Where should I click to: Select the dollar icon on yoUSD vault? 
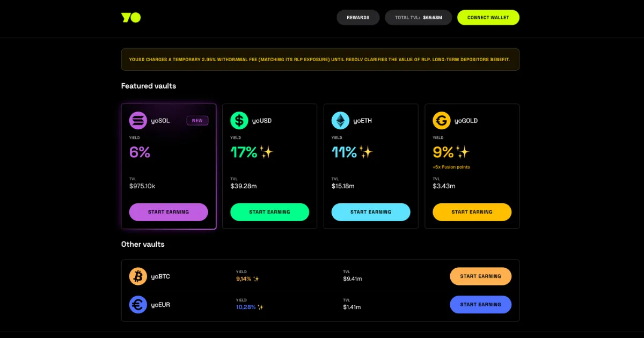pyautogui.click(x=239, y=120)
